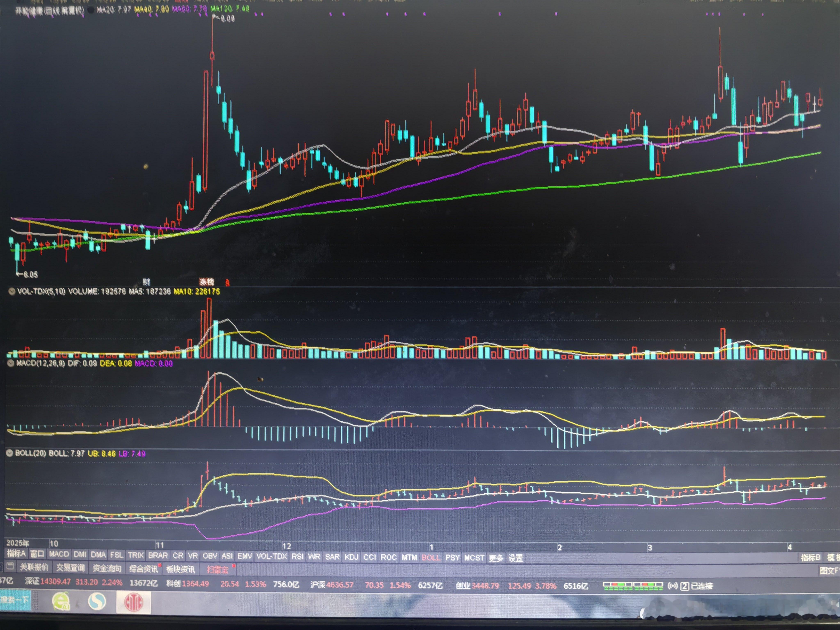Expand the 更多 indicators list
The width and height of the screenshot is (840, 630).
click(496, 558)
